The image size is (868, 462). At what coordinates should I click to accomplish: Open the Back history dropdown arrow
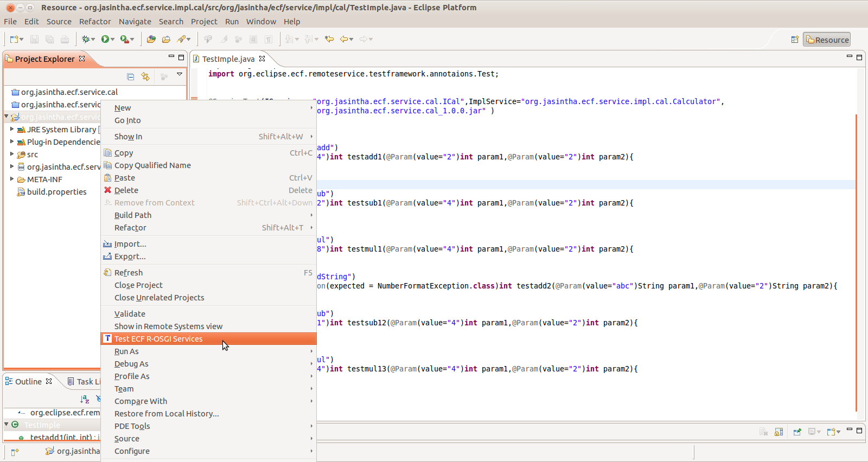click(352, 40)
